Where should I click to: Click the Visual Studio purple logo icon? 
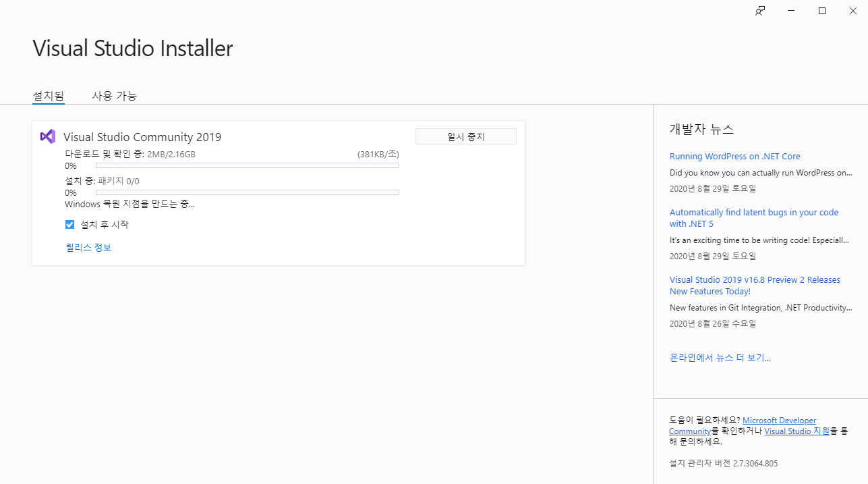pos(48,136)
